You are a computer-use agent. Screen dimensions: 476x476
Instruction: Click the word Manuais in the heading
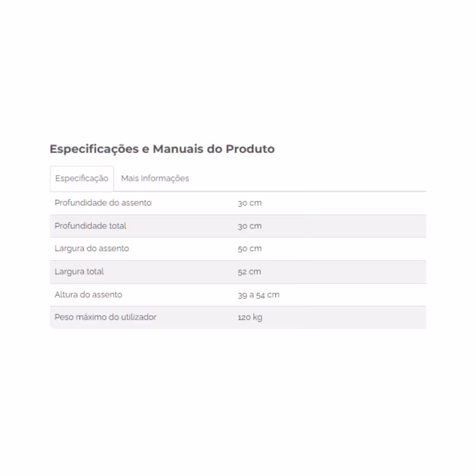[178, 149]
